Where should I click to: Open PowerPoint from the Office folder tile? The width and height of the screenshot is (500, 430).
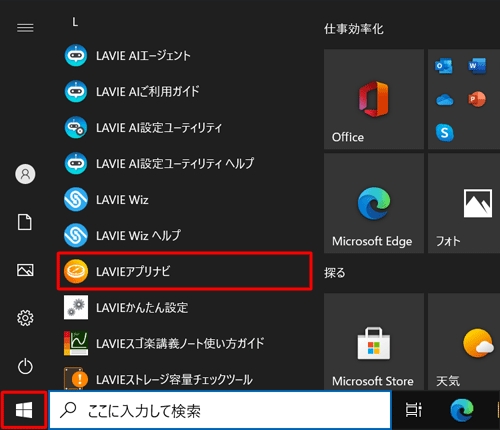click(x=477, y=99)
